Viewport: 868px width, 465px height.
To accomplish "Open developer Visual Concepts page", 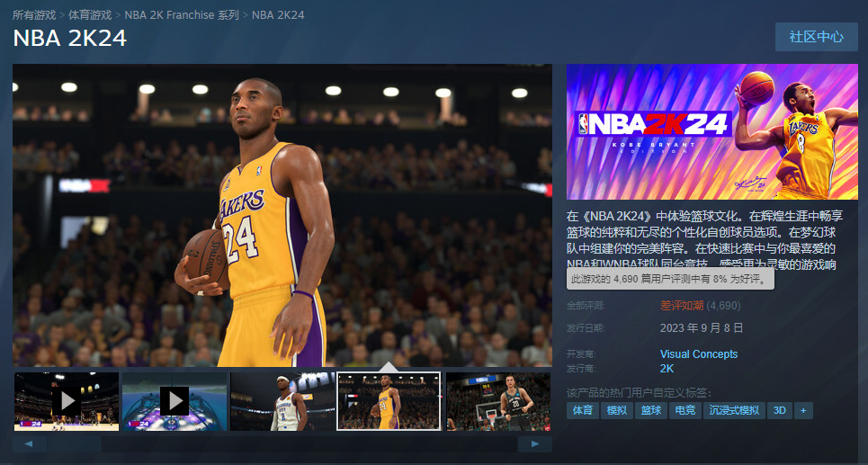I will click(698, 354).
